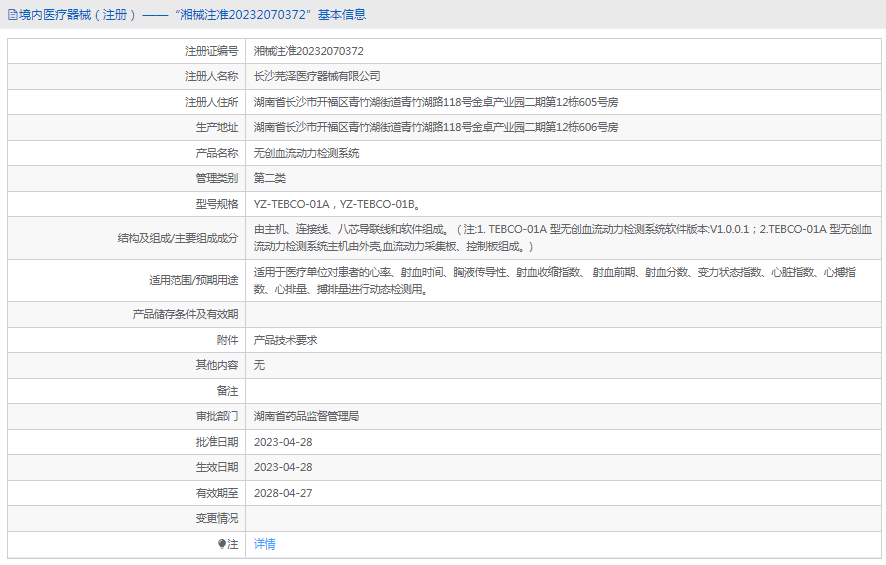Click the 其他内容 label
886x565 pixels.
click(217, 365)
